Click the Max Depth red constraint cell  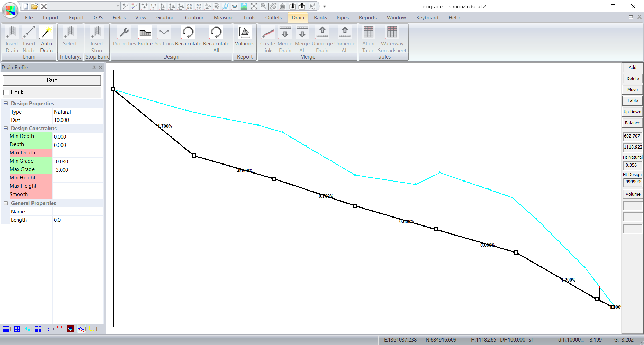(x=31, y=153)
